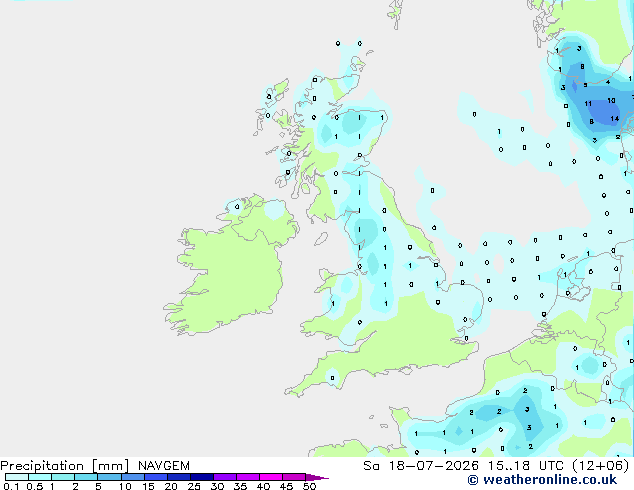Click the '14' precipitation value on map

615,118
